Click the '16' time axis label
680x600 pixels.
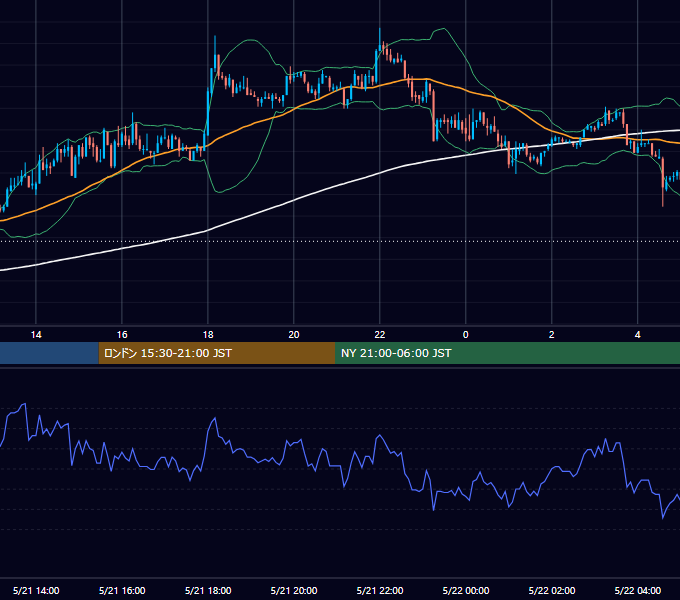(122, 335)
